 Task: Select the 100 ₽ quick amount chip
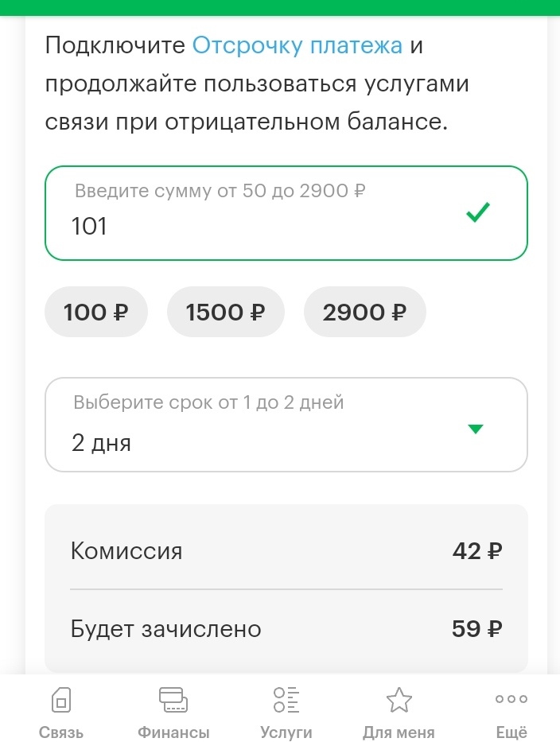[x=96, y=313]
